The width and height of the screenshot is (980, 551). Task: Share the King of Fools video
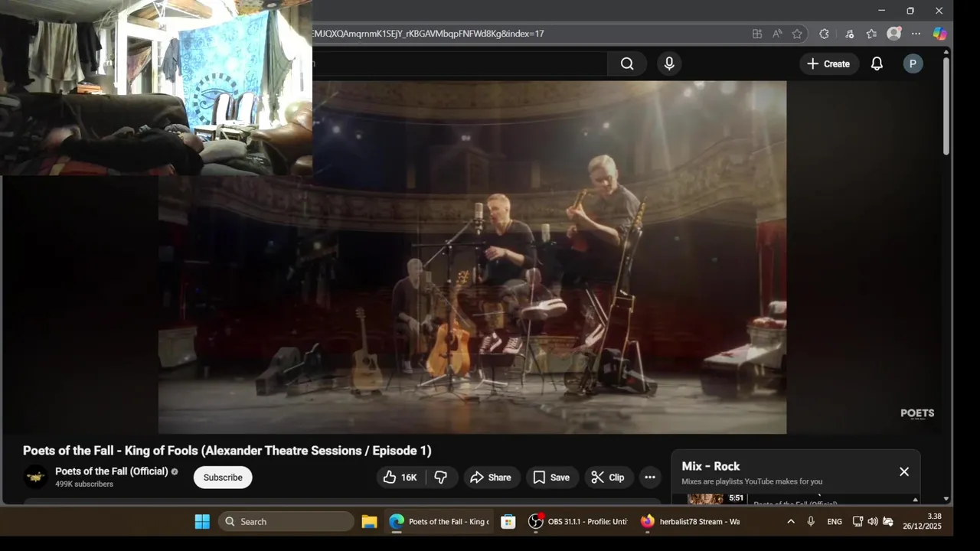pos(491,478)
